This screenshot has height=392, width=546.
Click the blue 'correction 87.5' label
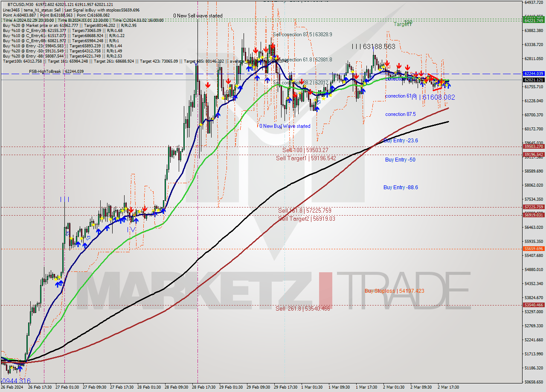coord(400,114)
